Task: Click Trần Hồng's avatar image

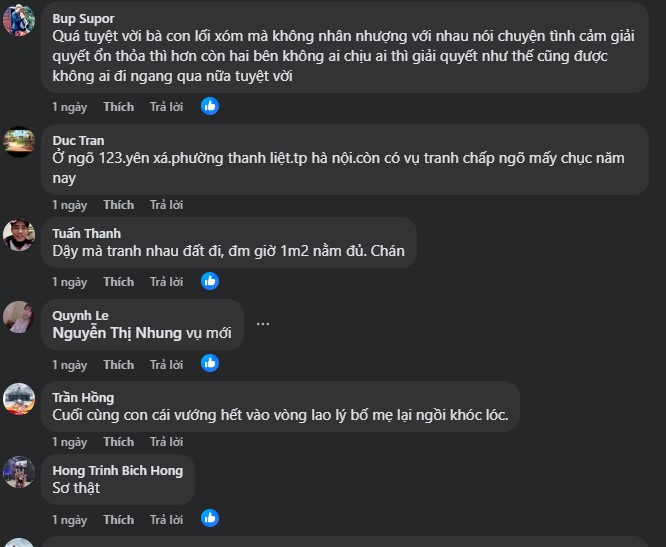Action: tap(19, 398)
